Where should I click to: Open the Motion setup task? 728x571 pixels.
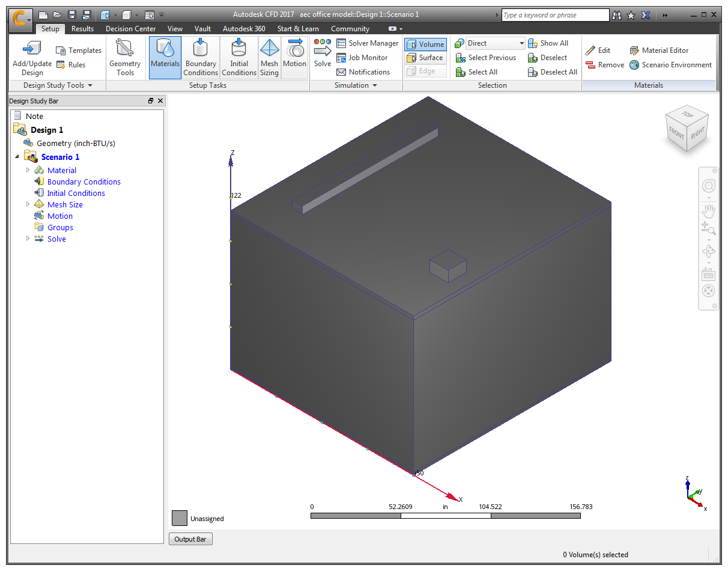tap(294, 57)
